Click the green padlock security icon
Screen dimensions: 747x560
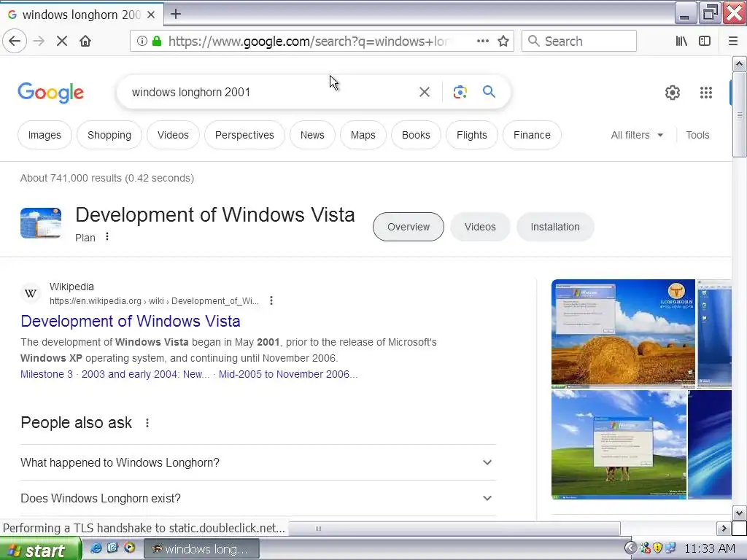157,41
